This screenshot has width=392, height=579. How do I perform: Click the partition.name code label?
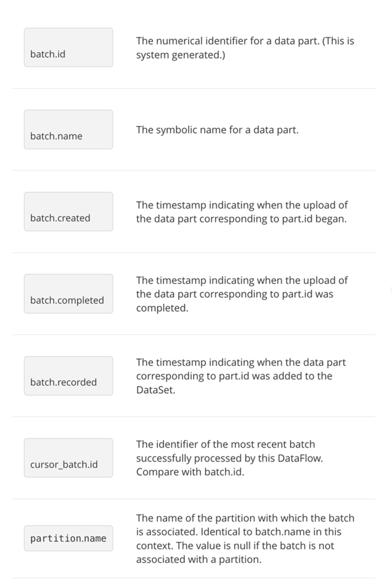[68, 538]
